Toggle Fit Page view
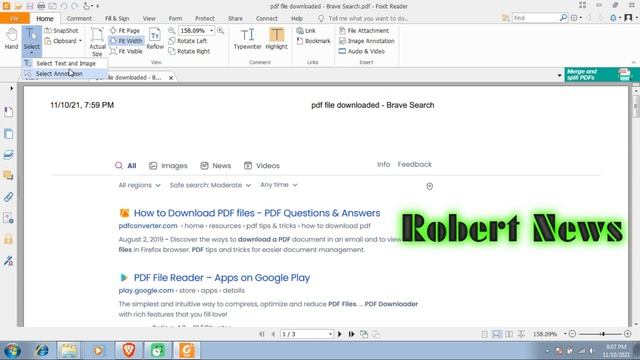The image size is (640, 360). (x=125, y=31)
